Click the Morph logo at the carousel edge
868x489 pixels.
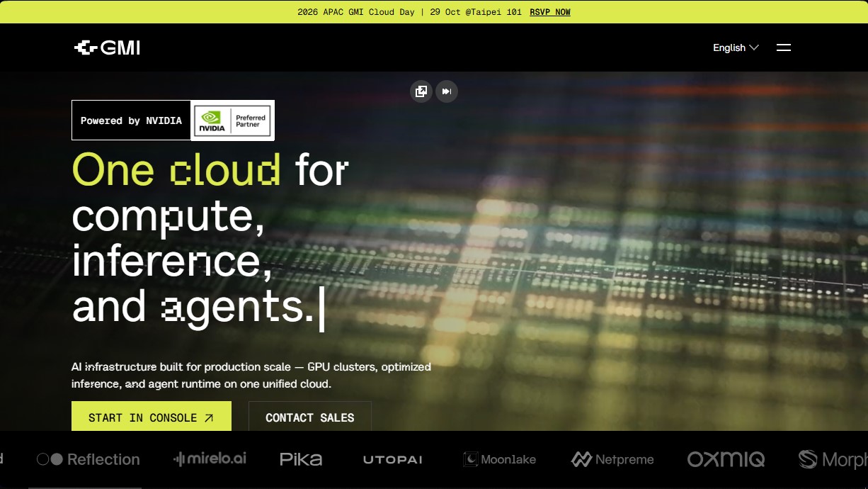click(x=833, y=459)
